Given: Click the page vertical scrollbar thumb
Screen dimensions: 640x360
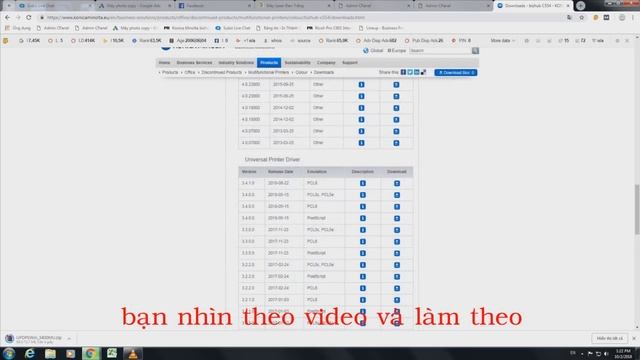Looking at the screenshot, I should click(637, 209).
